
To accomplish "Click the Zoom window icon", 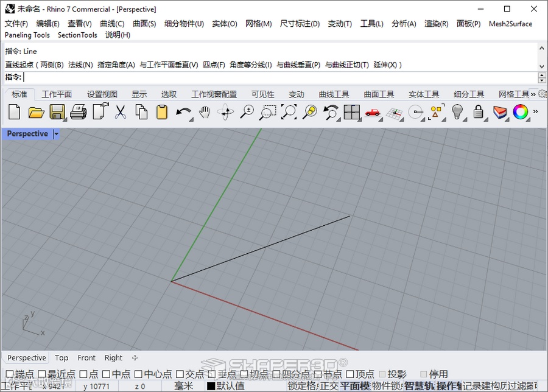I will pyautogui.click(x=268, y=113).
